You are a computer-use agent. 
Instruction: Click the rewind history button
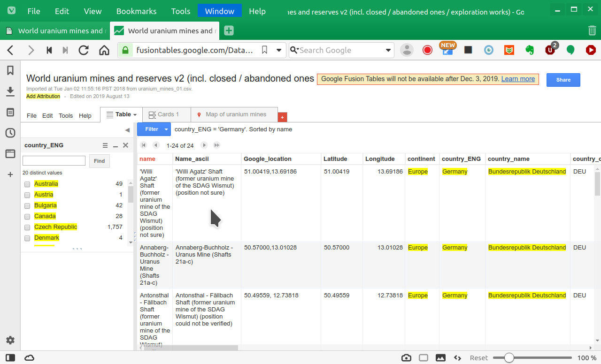click(x=49, y=50)
